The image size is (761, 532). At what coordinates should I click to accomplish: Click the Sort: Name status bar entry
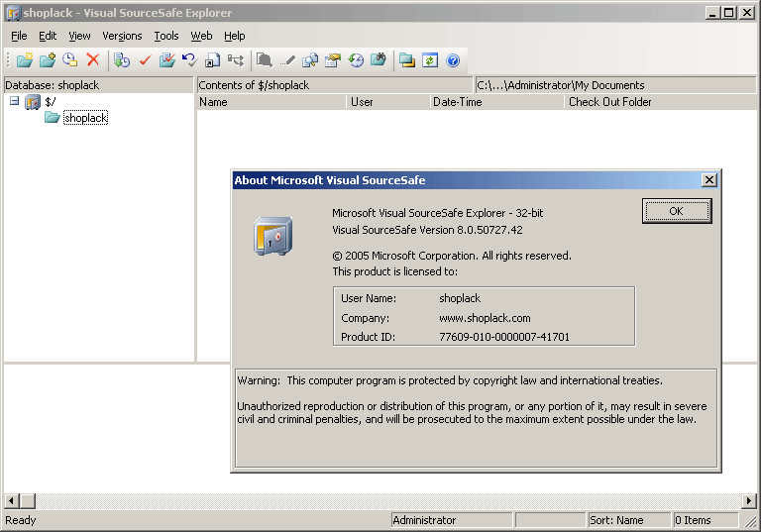[629, 520]
